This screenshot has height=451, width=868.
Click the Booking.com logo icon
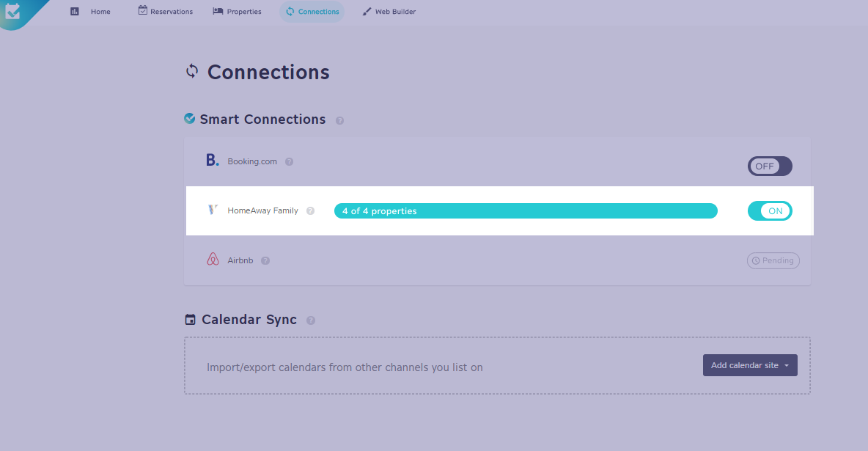tap(213, 160)
